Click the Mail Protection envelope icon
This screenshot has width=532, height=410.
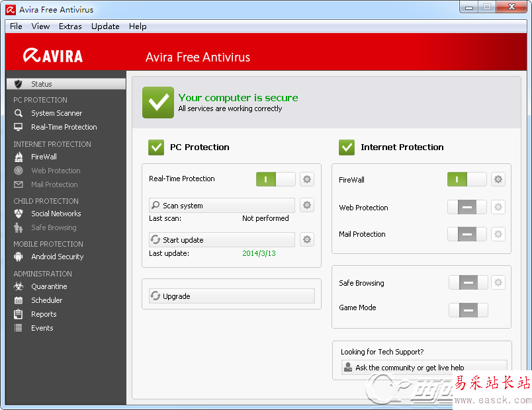(19, 184)
